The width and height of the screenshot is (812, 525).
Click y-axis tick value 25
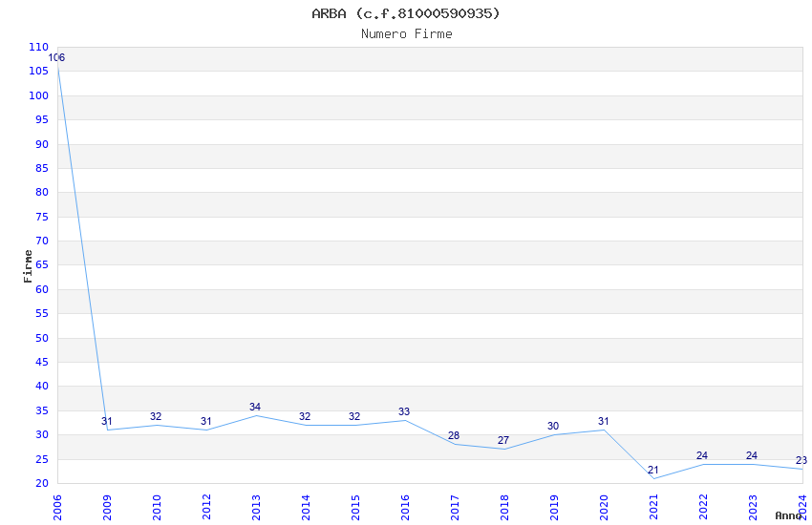tap(42, 460)
